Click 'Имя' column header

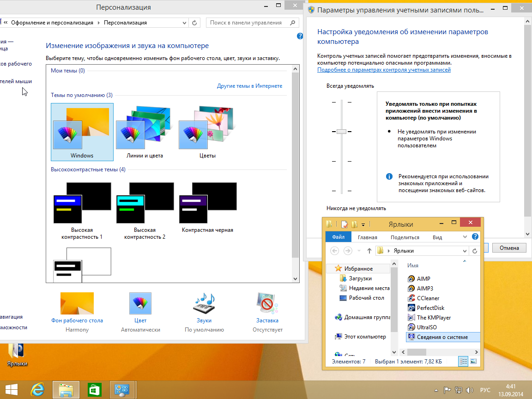pos(412,266)
